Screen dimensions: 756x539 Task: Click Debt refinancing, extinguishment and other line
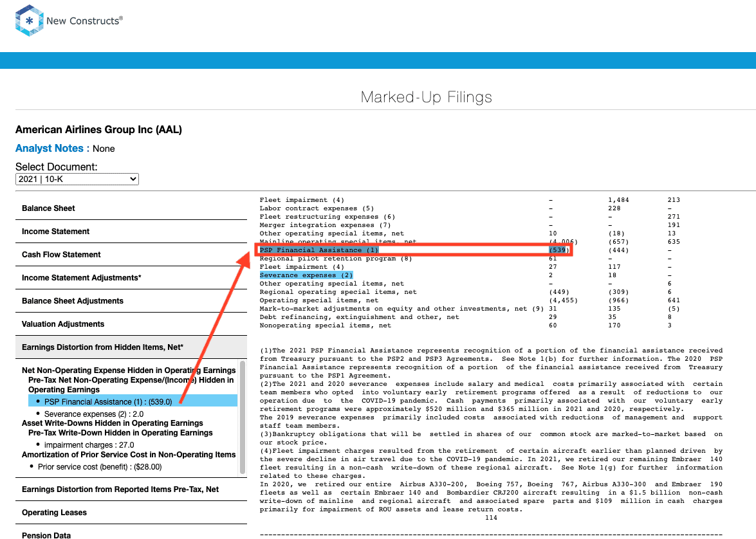coord(359,317)
